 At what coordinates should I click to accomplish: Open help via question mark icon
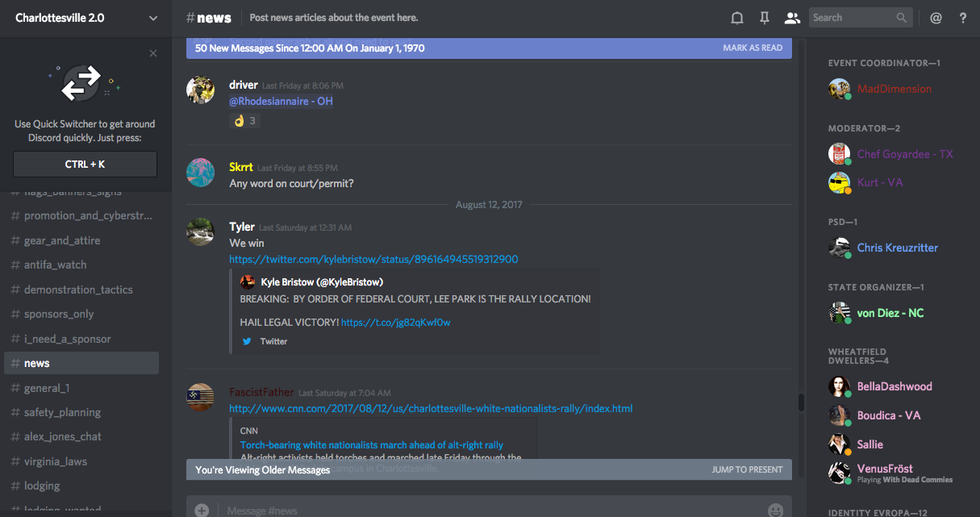963,18
